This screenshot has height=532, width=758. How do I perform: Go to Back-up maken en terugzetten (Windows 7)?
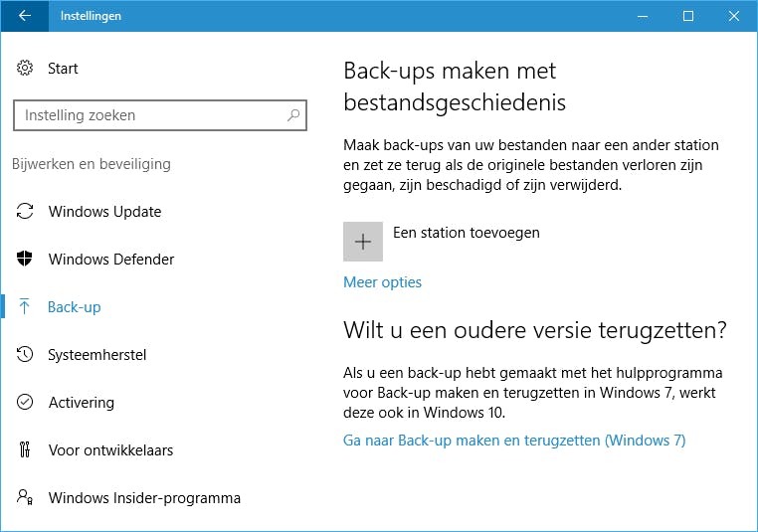point(514,440)
